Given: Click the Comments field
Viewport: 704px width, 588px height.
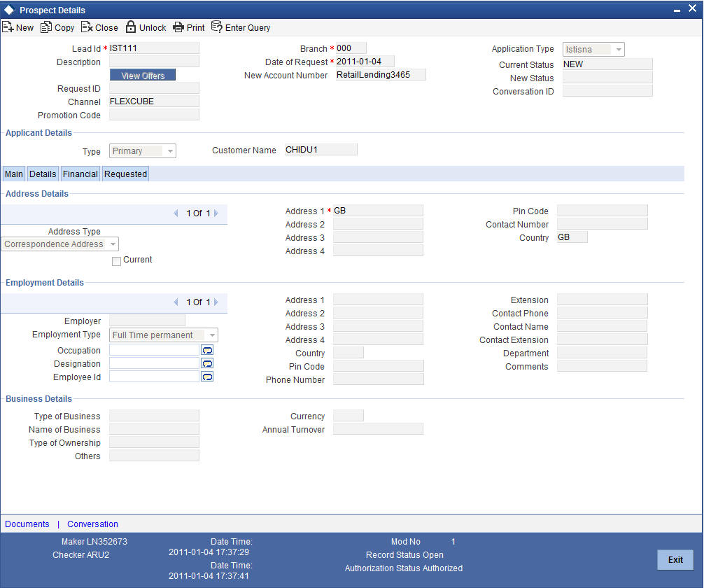Looking at the screenshot, I should coord(602,367).
